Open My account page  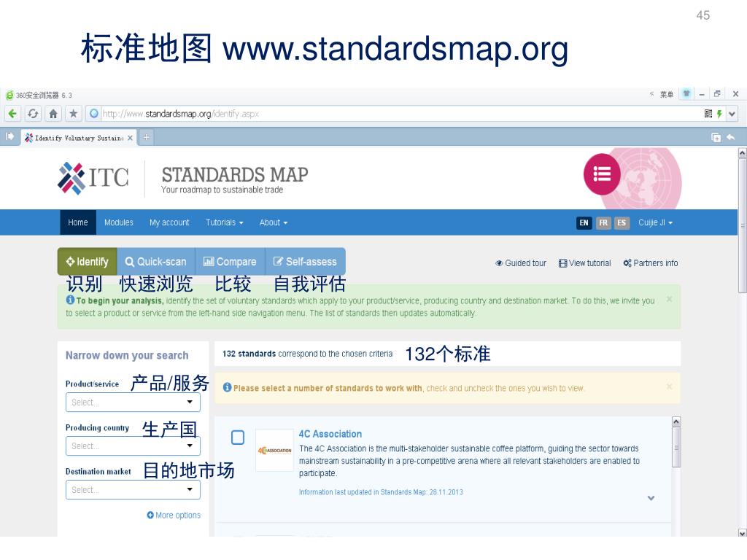169,222
